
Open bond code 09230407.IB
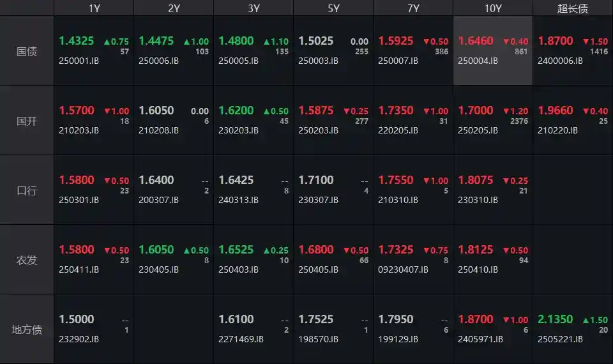click(402, 270)
